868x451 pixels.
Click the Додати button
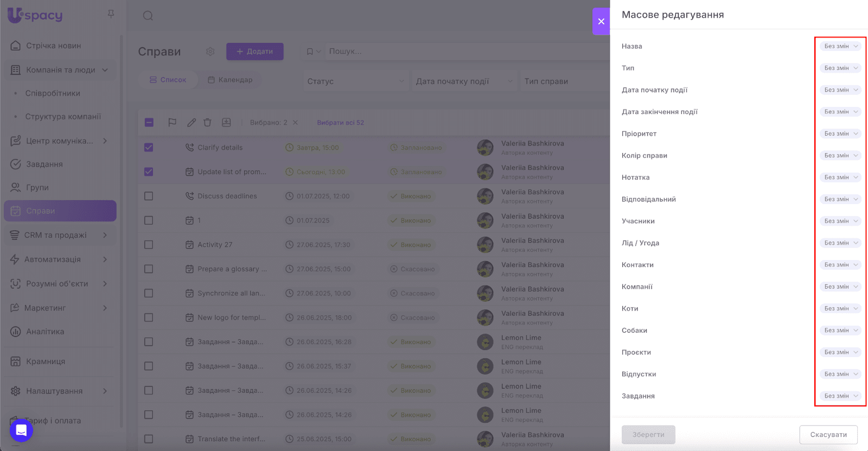tap(255, 52)
